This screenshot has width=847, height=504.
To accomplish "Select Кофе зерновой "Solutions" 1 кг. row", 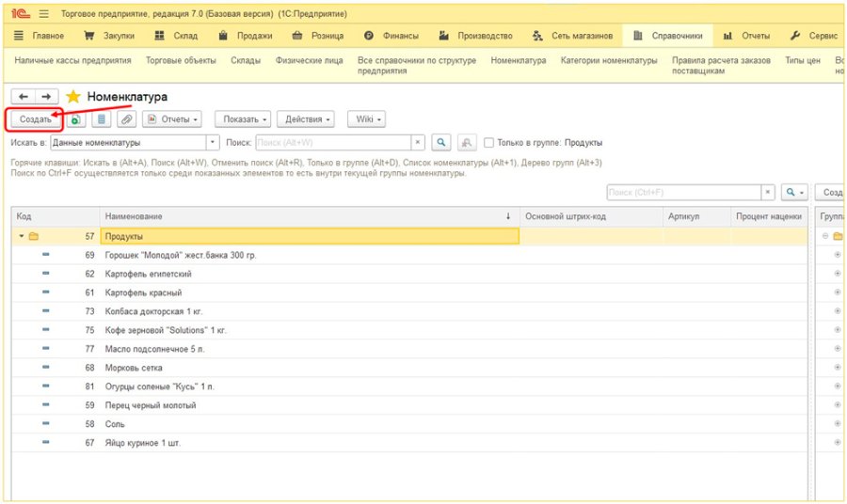I will click(x=409, y=330).
